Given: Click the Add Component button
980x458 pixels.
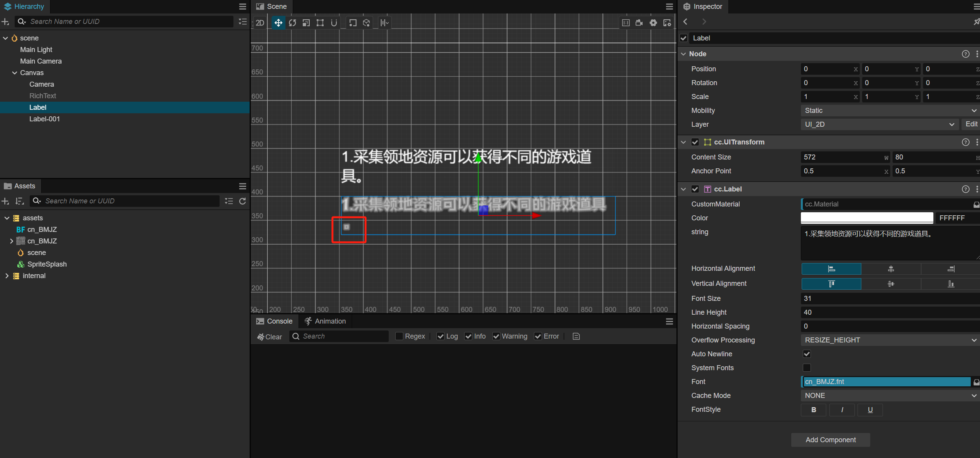Looking at the screenshot, I should [x=831, y=440].
